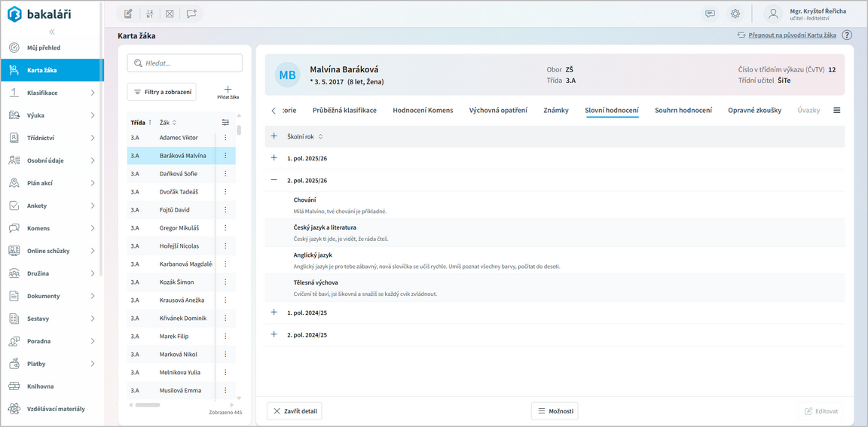
Task: Click the help question mark icon
Action: tap(847, 35)
